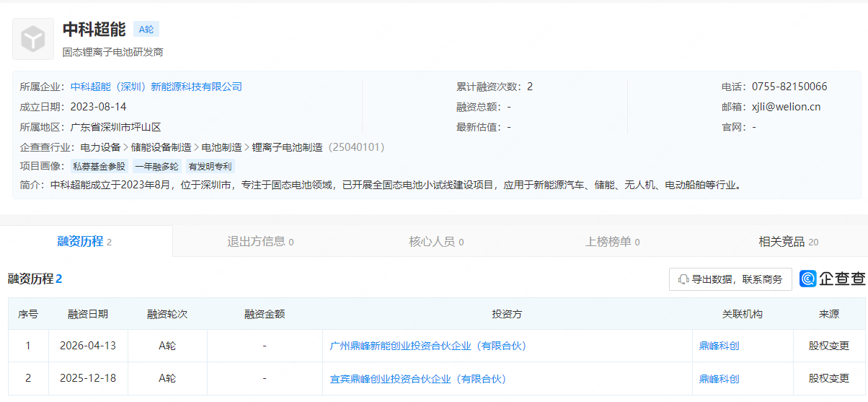Screen dimensions: 868x402
Task: Switch to the 核心人员 tab
Action: (436, 242)
